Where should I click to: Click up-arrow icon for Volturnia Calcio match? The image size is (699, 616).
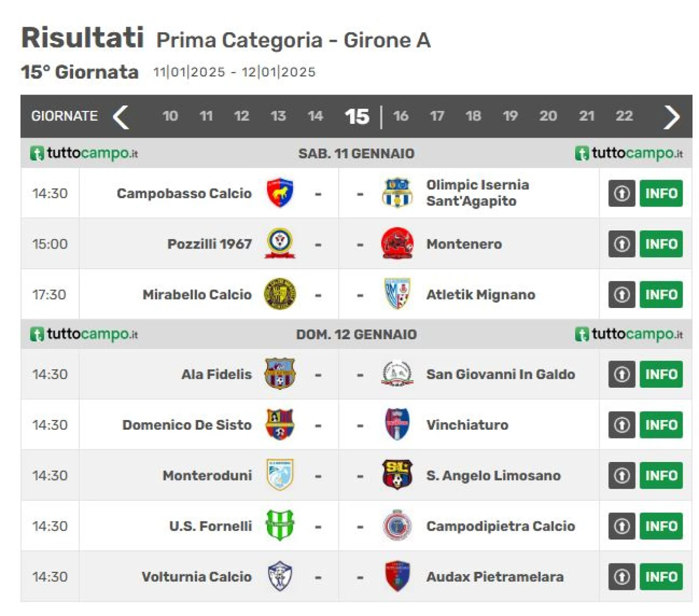(622, 576)
